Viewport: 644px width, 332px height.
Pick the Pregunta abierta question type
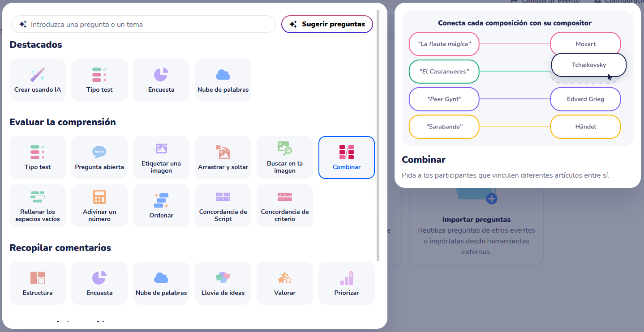click(x=99, y=157)
